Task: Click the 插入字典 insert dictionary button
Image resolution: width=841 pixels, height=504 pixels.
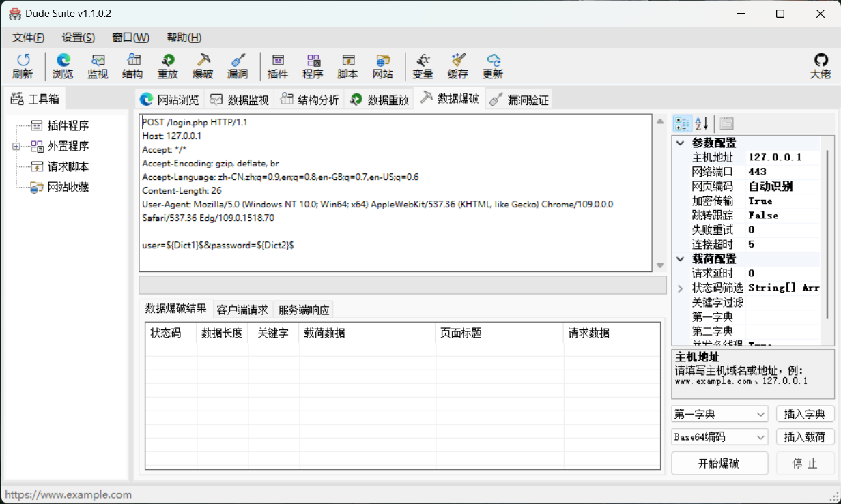Action: (x=805, y=414)
